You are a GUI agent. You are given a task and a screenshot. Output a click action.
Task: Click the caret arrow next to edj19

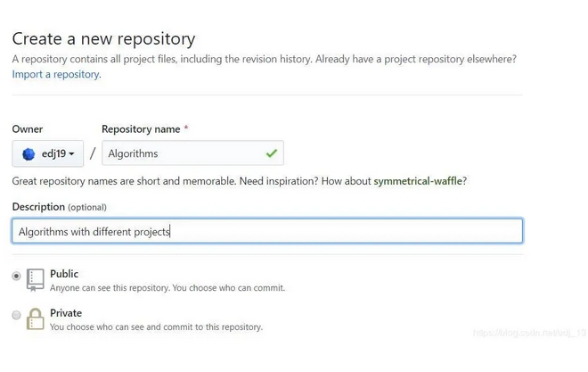coord(71,154)
